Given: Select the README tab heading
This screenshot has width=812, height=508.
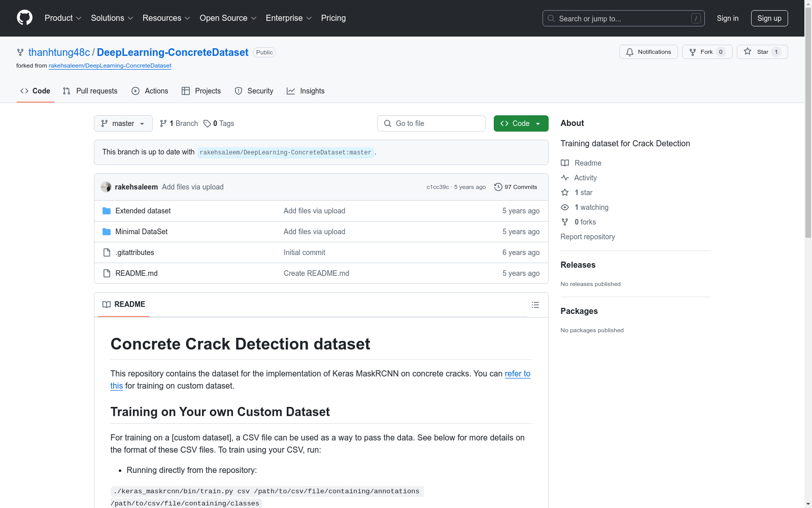Looking at the screenshot, I should pos(124,304).
